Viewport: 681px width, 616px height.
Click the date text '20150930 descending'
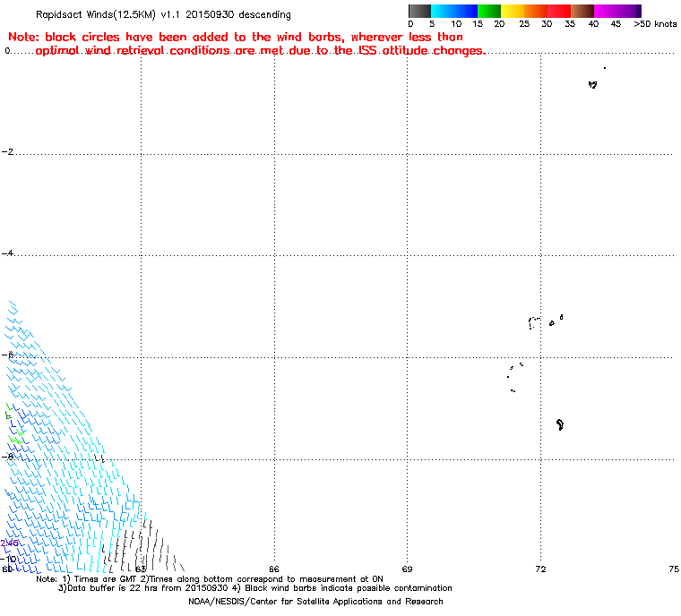(x=238, y=14)
